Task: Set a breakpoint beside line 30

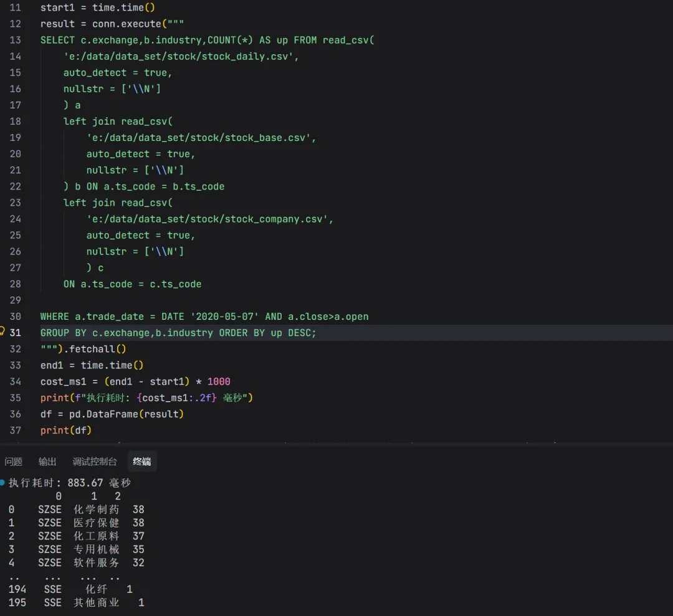Action: (5, 316)
